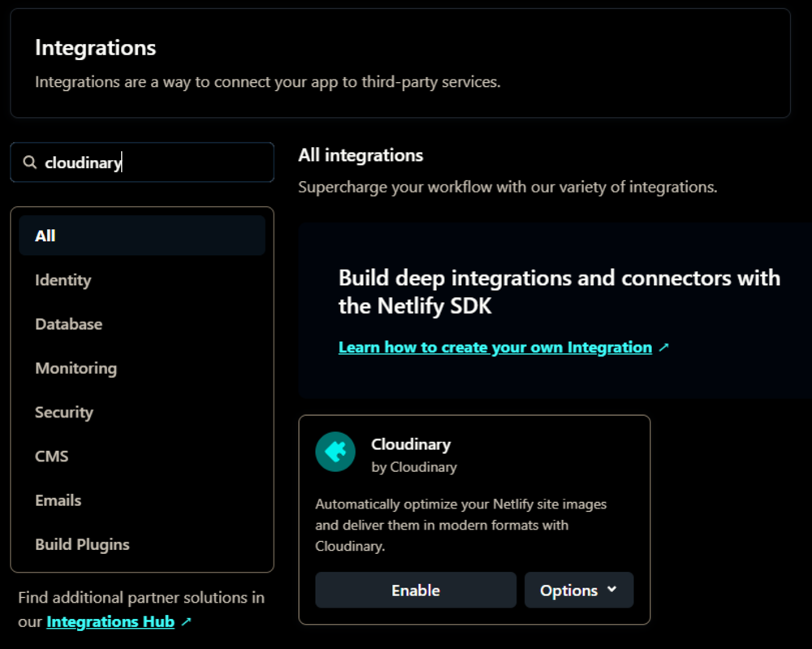Click the Cloudinary card title

pyautogui.click(x=410, y=444)
